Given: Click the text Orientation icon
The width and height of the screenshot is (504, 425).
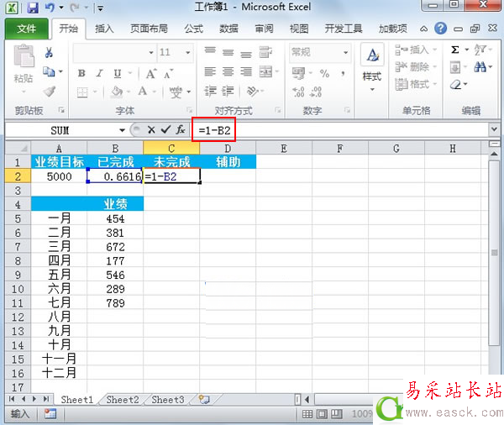Looking at the screenshot, I should [x=252, y=92].
